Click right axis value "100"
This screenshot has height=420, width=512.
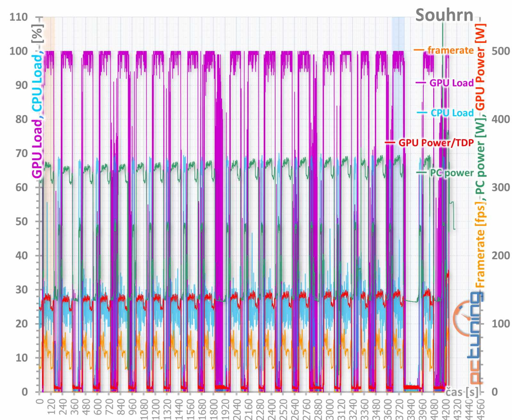click(x=501, y=323)
